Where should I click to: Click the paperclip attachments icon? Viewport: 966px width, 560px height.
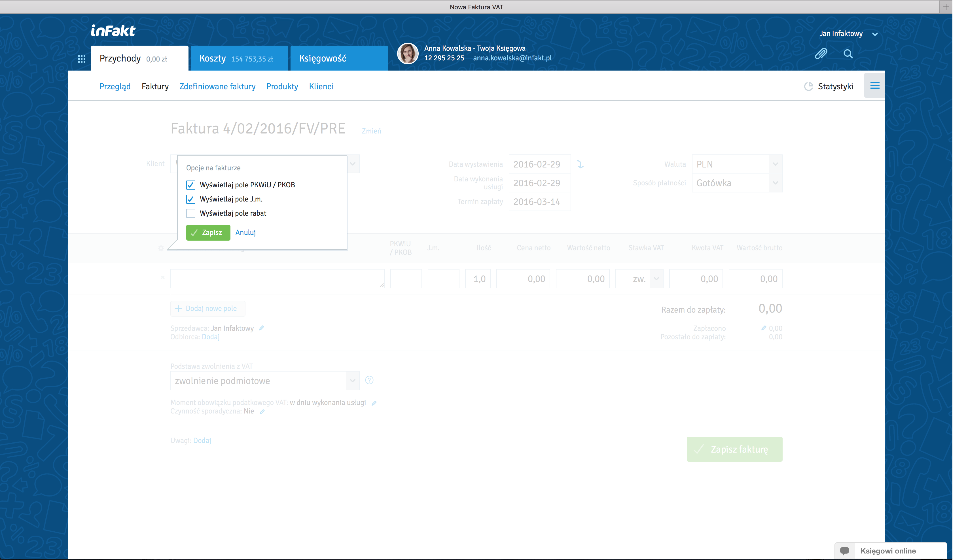coord(821,54)
